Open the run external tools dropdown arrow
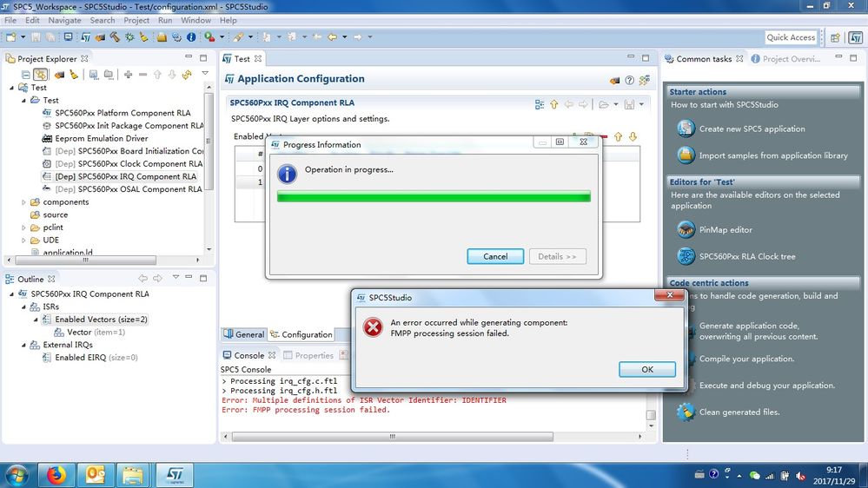The image size is (868, 488). pyautogui.click(x=222, y=37)
